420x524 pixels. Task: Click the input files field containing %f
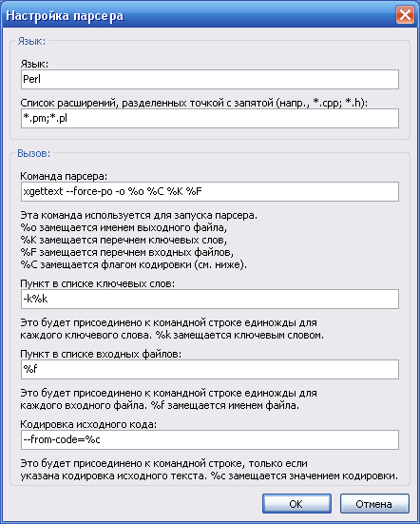pos(210,369)
